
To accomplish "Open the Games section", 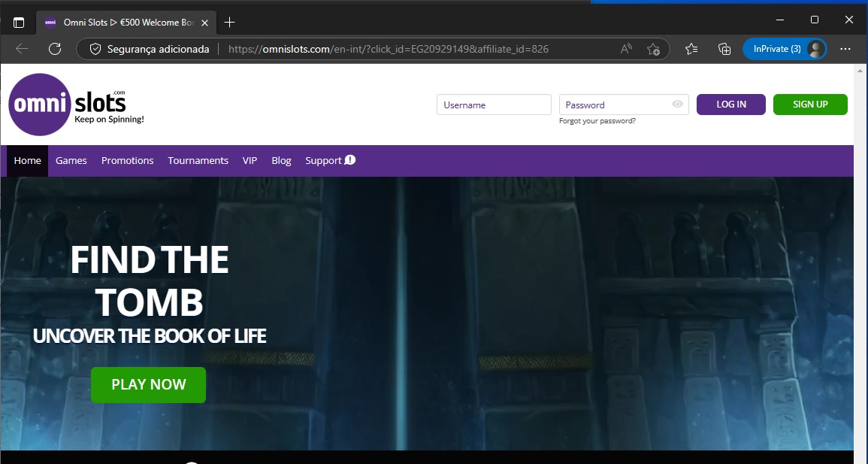I will [71, 160].
